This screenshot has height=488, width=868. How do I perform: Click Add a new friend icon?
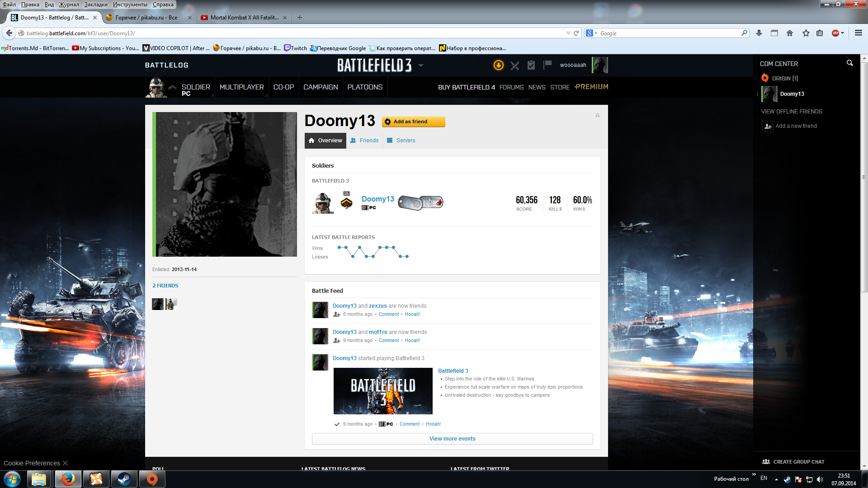tap(768, 126)
